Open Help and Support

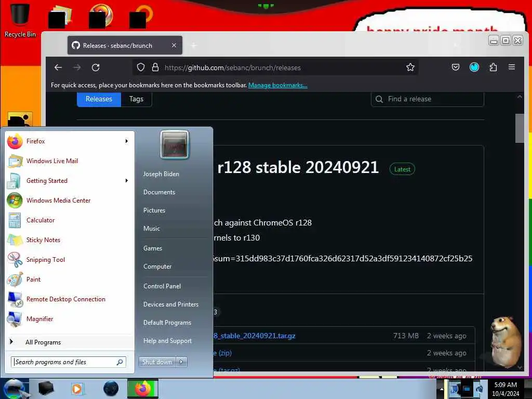point(168,341)
